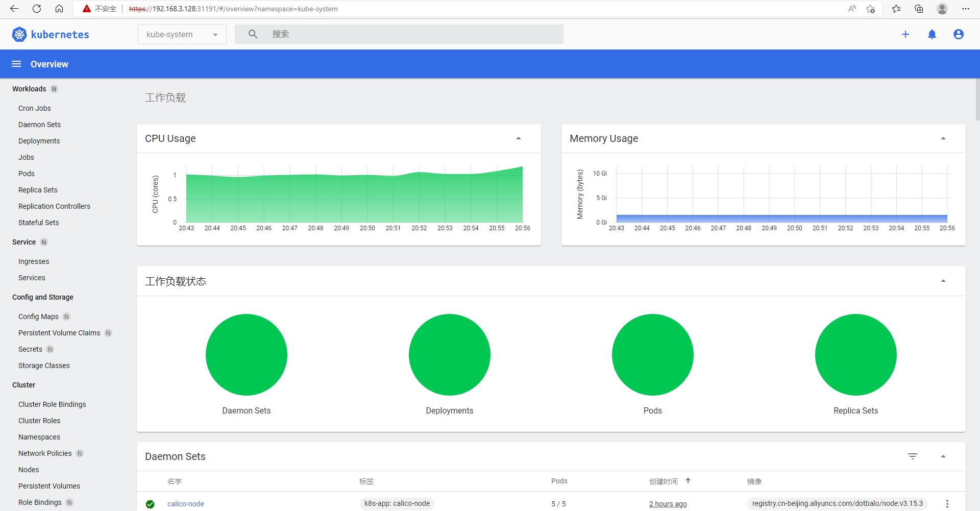Image resolution: width=980 pixels, height=511 pixels.
Task: Click the k8s-app: calico-node label chip
Action: tap(397, 503)
